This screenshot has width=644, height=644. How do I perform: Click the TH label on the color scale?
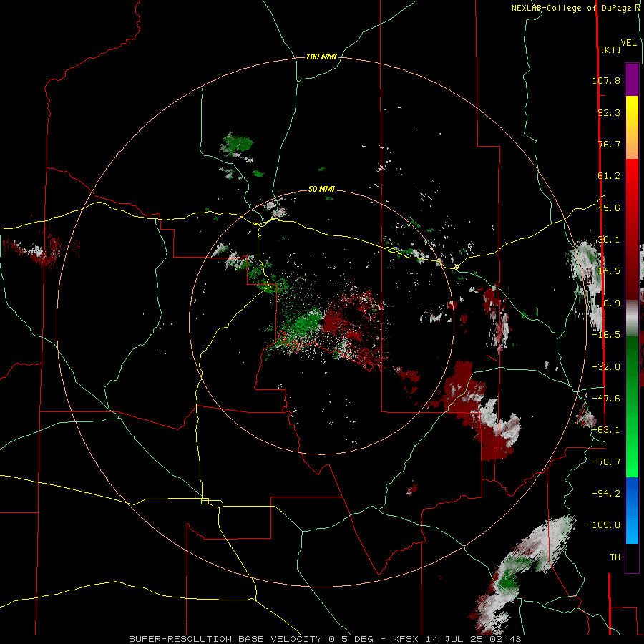[x=615, y=557]
